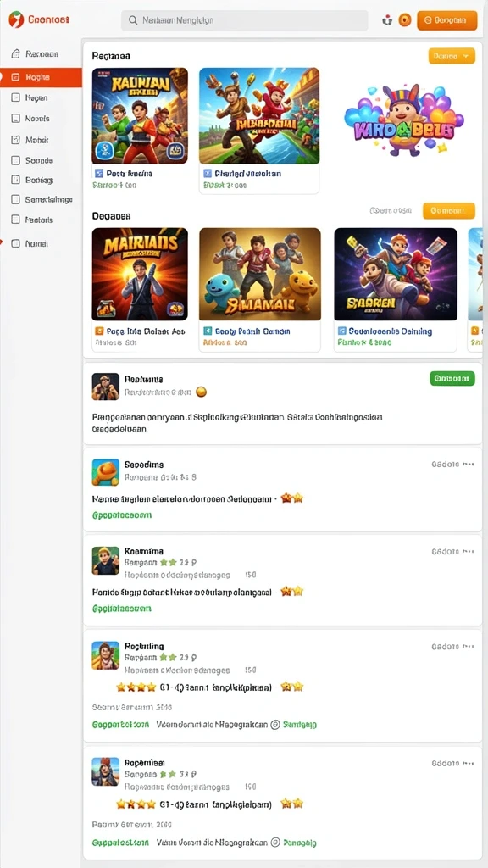This screenshot has width=488, height=868.
Task: Select the 'Nomal' sidebar menu item
Action: (x=41, y=243)
